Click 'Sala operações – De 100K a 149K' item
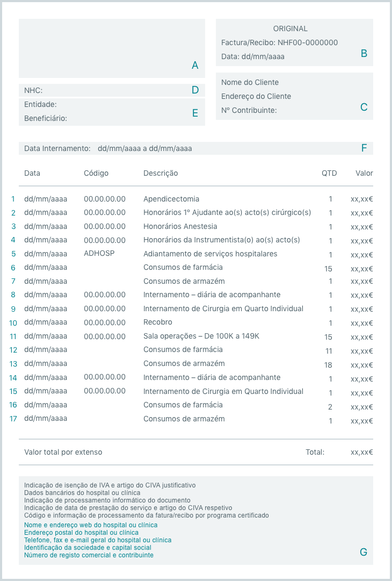 click(x=201, y=336)
